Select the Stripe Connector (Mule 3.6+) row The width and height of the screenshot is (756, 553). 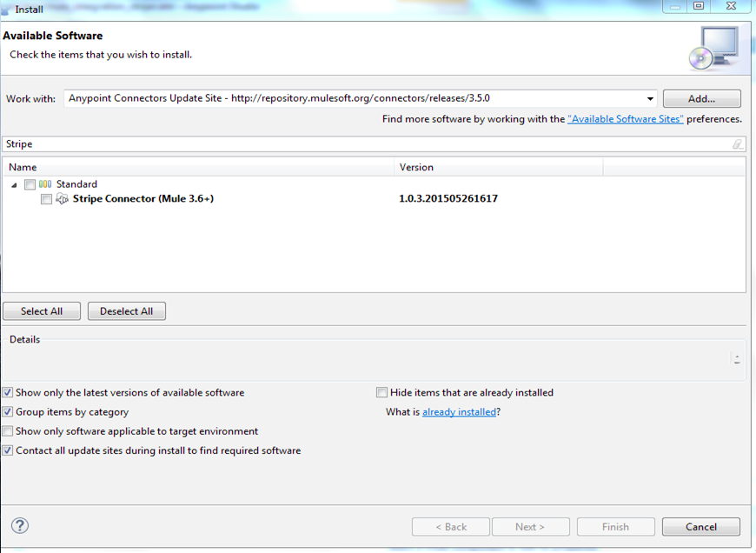pos(143,198)
